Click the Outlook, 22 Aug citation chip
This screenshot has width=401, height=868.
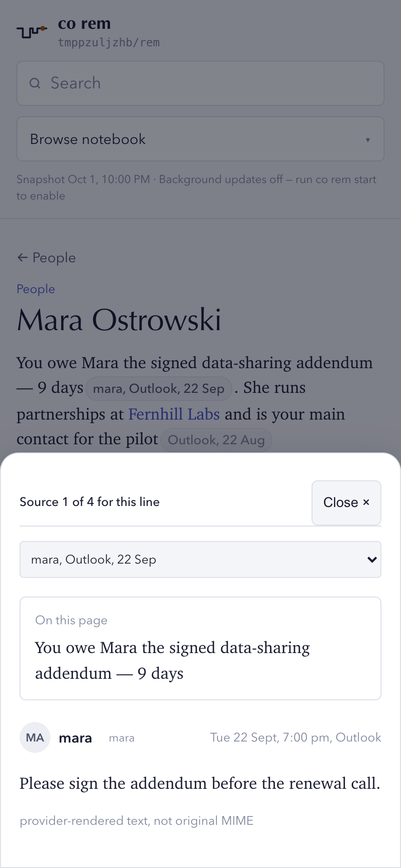[216, 440]
